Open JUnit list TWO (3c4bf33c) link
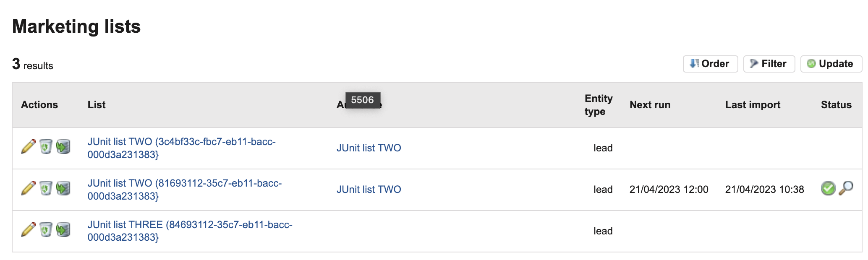Screen dimensions: 868x260 point(181,148)
